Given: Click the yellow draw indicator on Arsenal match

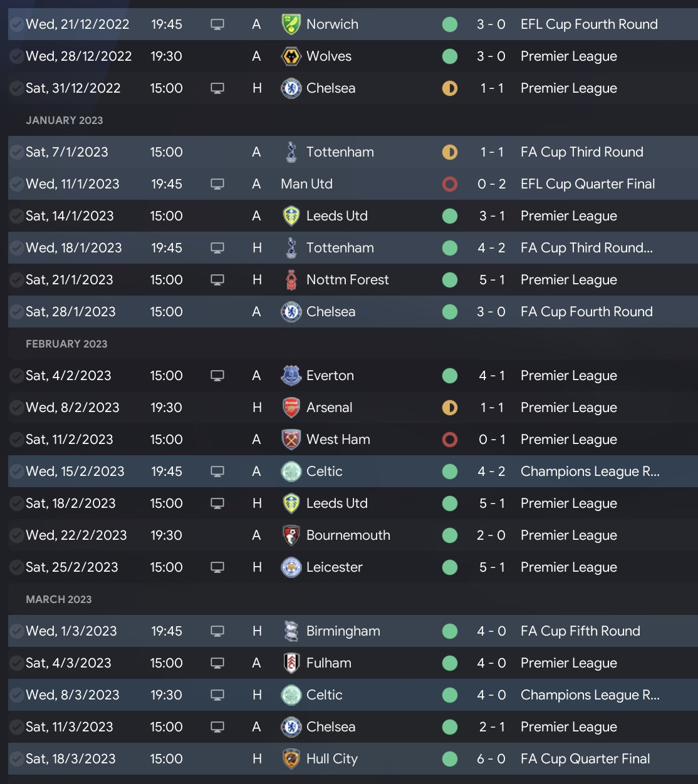Looking at the screenshot, I should tap(450, 408).
